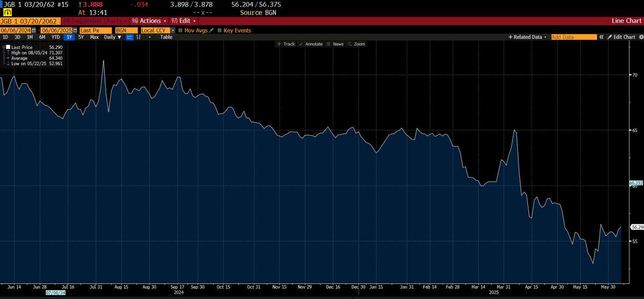Select the Max range tab
The height and width of the screenshot is (299, 644).
click(x=94, y=37)
